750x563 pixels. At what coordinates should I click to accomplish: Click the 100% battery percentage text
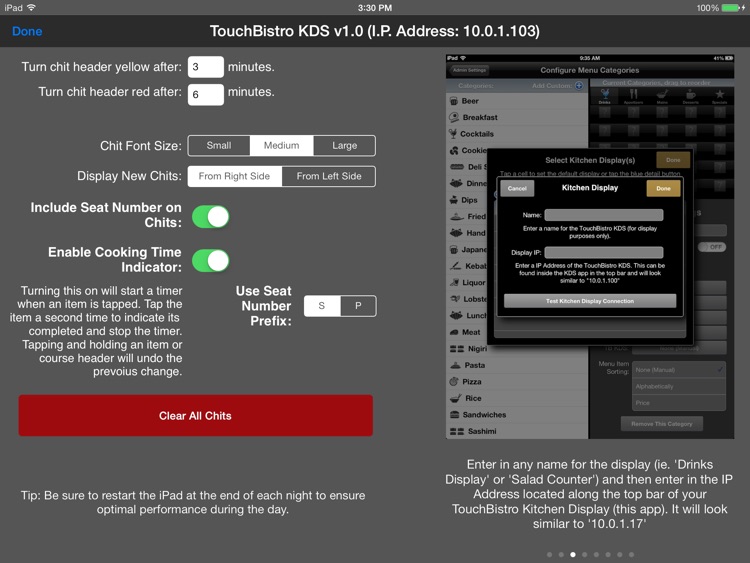click(x=707, y=8)
